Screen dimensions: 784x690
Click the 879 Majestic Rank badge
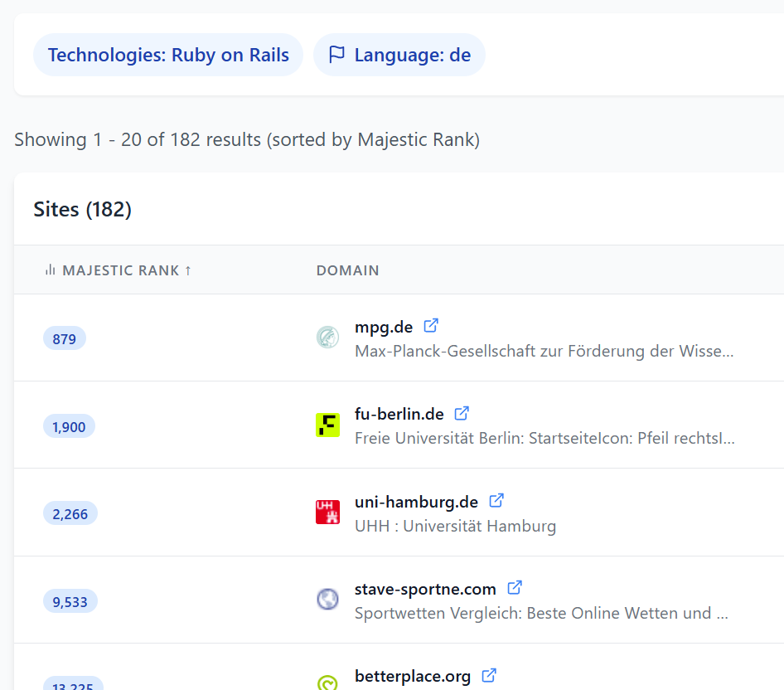[x=65, y=338]
